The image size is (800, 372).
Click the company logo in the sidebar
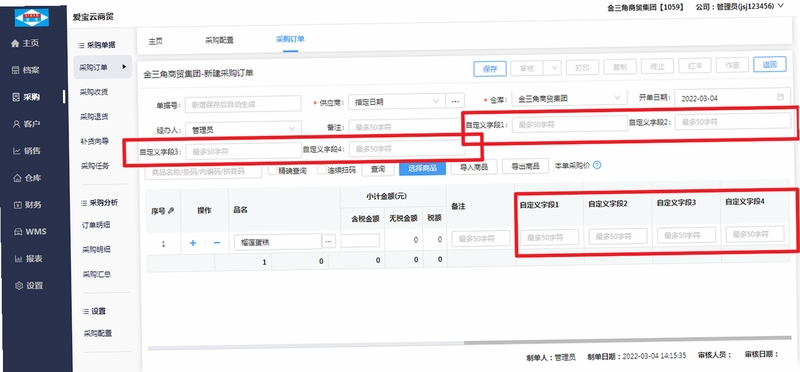(32, 17)
